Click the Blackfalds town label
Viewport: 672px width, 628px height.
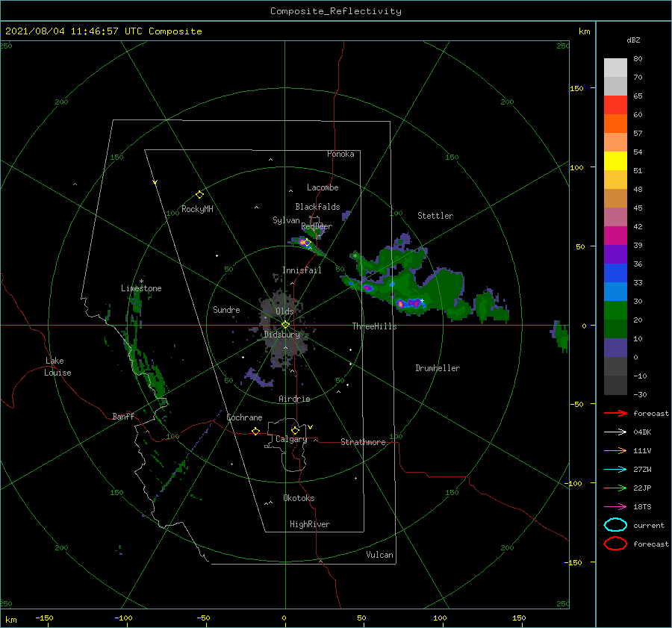click(x=317, y=207)
